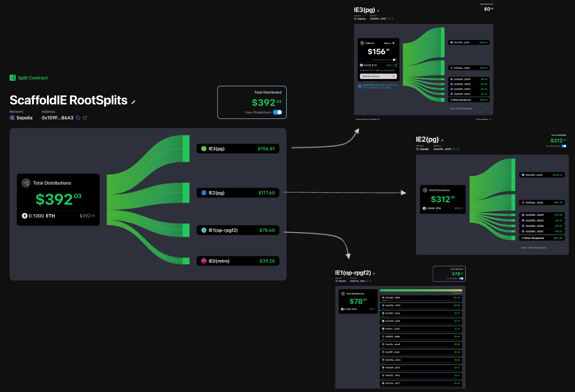Toggle View Breakdown switch for ScaffoldIE RootSplits
Image resolution: width=575 pixels, height=392 pixels.
[x=278, y=112]
